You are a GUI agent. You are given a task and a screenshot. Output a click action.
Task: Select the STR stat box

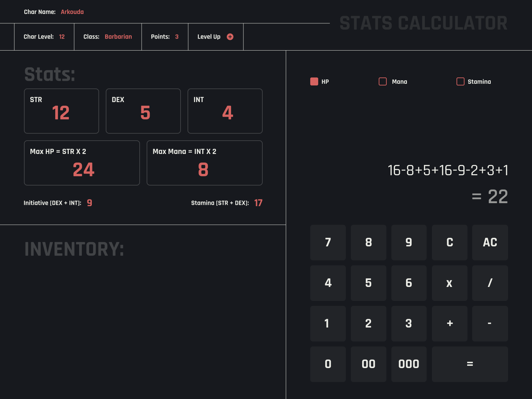coord(61,111)
